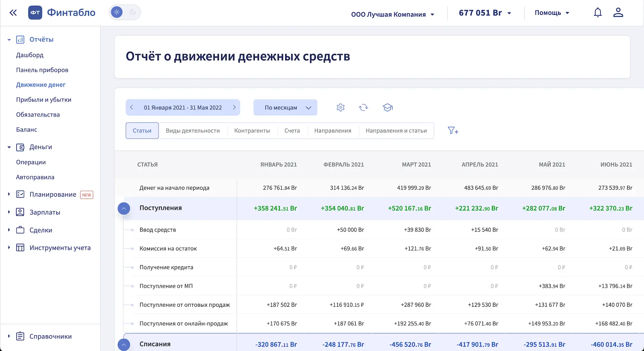Click Поступления от онлайн-продаж row label
The width and height of the screenshot is (644, 351).
[x=184, y=323]
